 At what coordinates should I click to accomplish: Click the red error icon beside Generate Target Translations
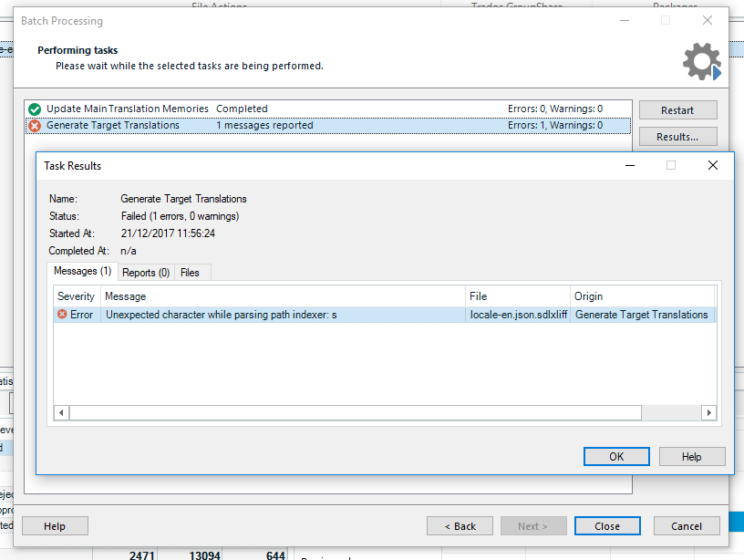coord(35,126)
